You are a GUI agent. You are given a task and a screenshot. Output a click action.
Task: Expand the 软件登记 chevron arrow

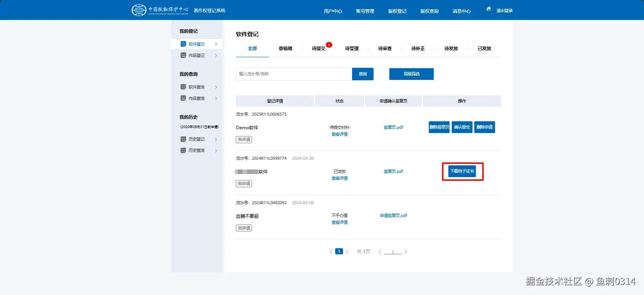point(216,44)
